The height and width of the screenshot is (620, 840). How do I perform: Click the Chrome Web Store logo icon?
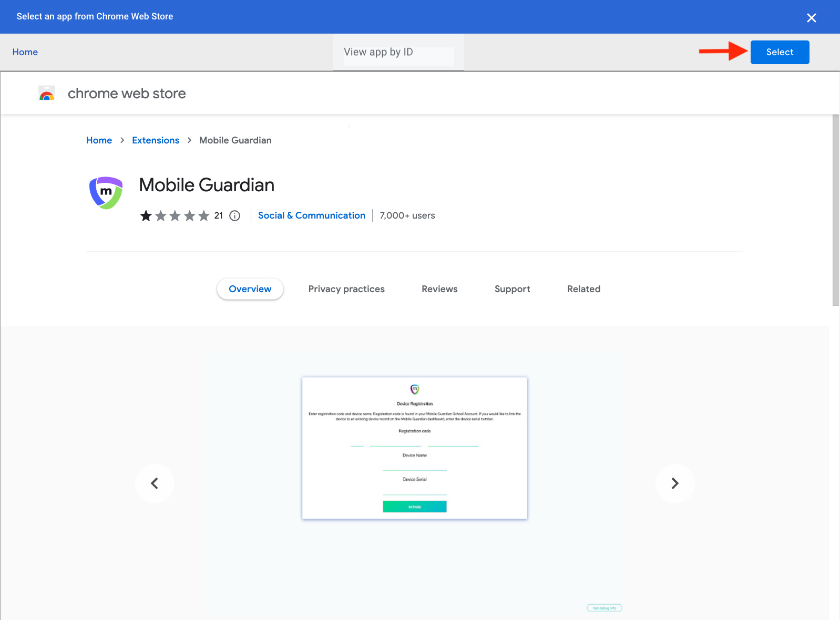coord(47,94)
